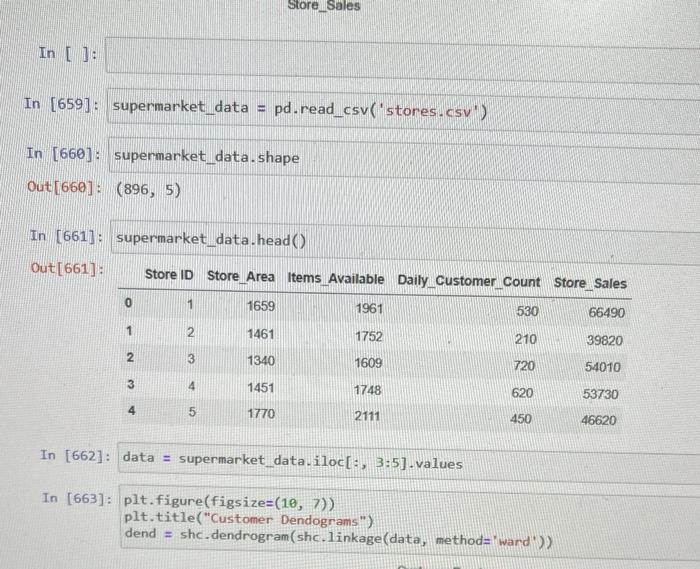Click Store_Area value 1451

pos(260,387)
